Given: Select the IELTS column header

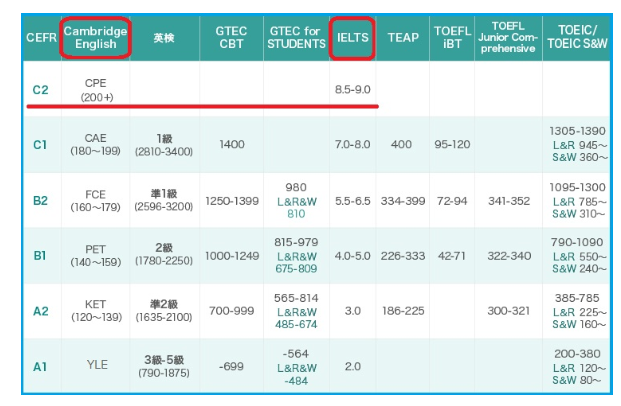Looking at the screenshot, I should click(352, 38).
